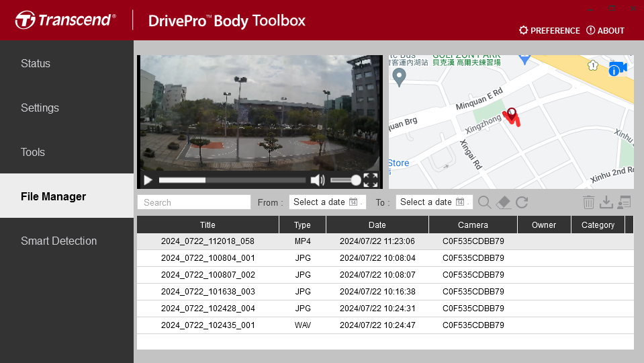Viewport: 644px width, 363px height.
Task: Click the gray map marker pin
Action: [x=399, y=77]
